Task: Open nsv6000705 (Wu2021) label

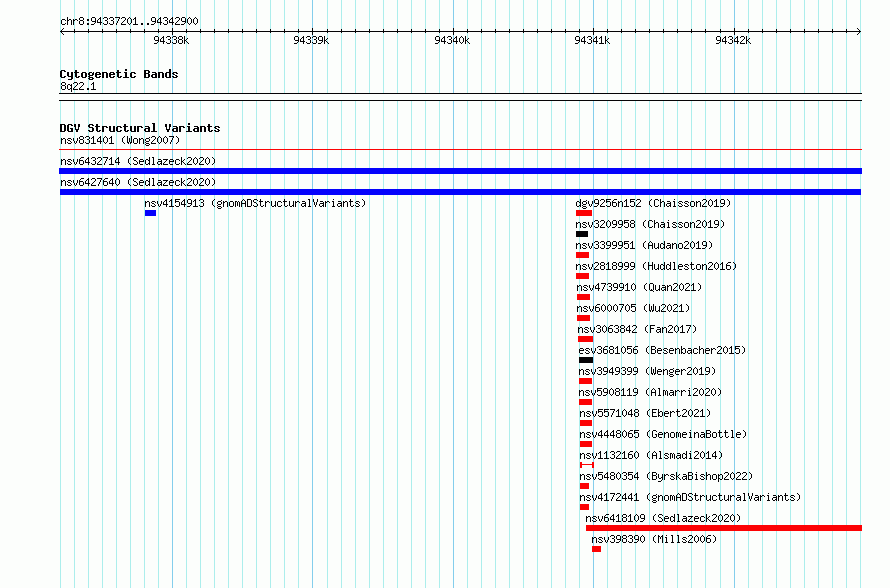Action: [633, 308]
